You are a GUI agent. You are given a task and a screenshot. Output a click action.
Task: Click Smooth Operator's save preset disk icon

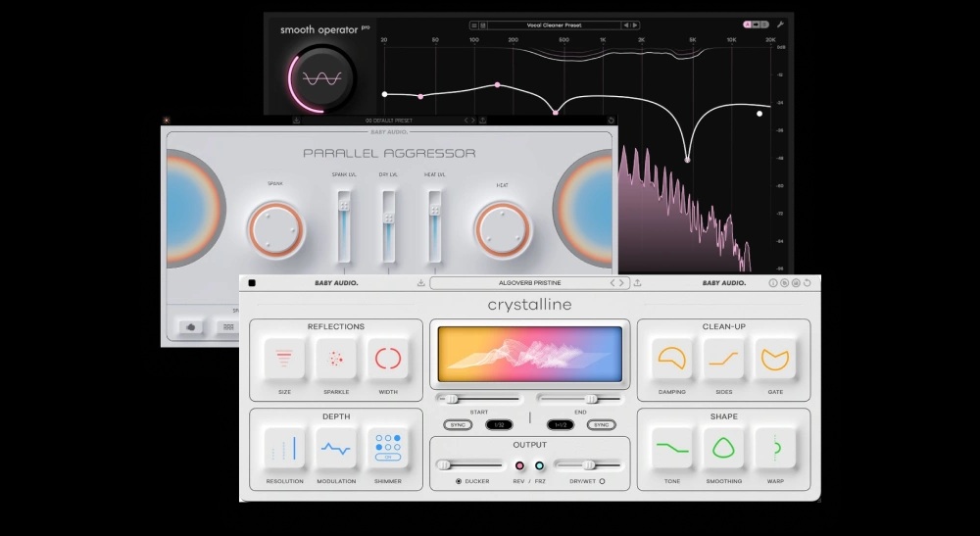tap(482, 25)
